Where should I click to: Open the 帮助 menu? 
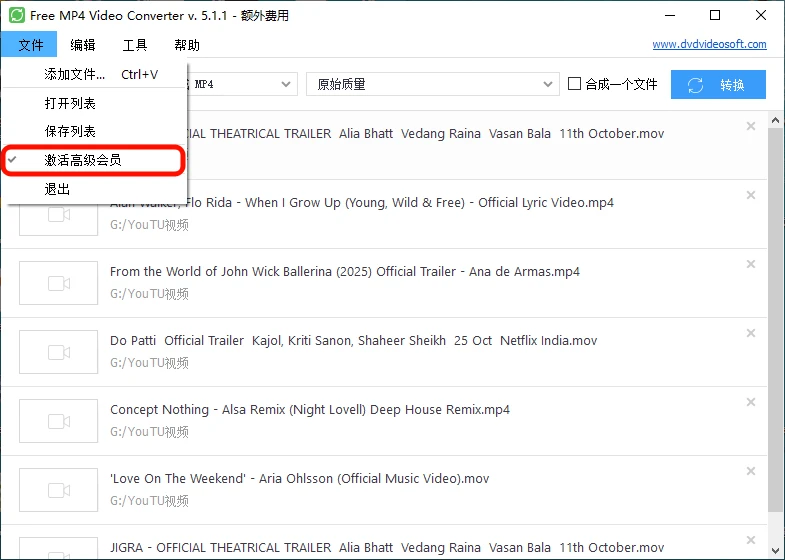coord(187,45)
